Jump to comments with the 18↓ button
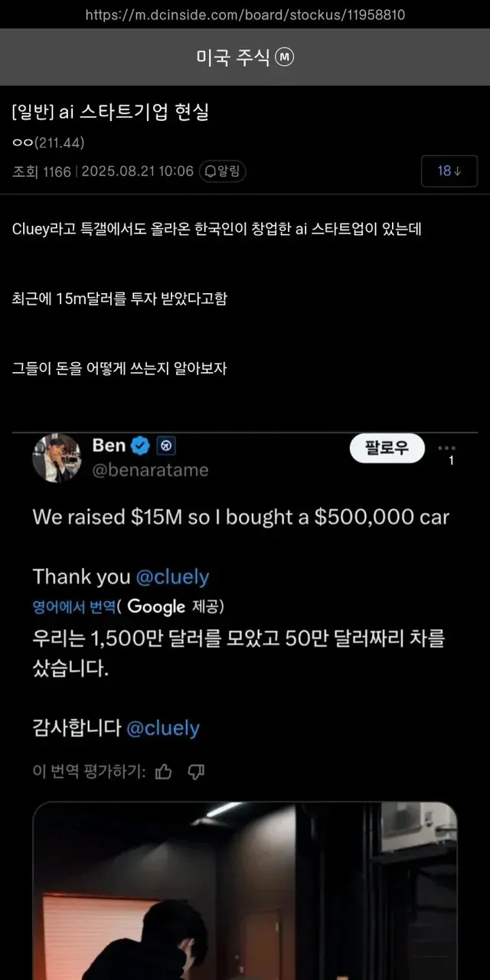 [449, 171]
